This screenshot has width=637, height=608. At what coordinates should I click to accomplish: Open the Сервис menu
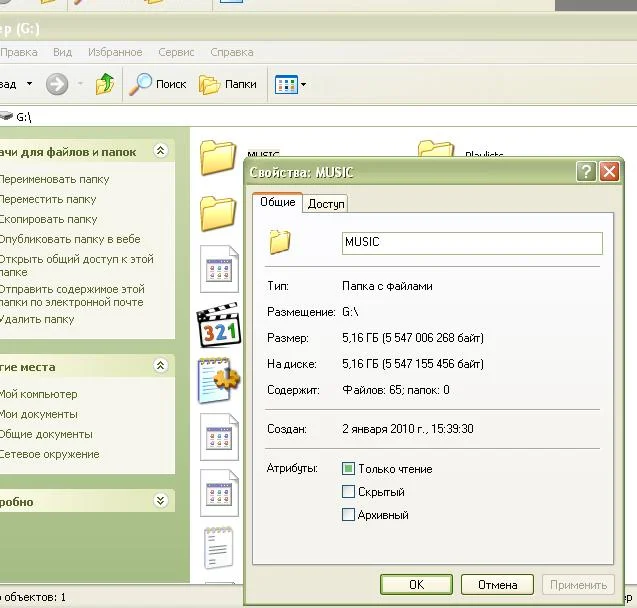pos(178,52)
